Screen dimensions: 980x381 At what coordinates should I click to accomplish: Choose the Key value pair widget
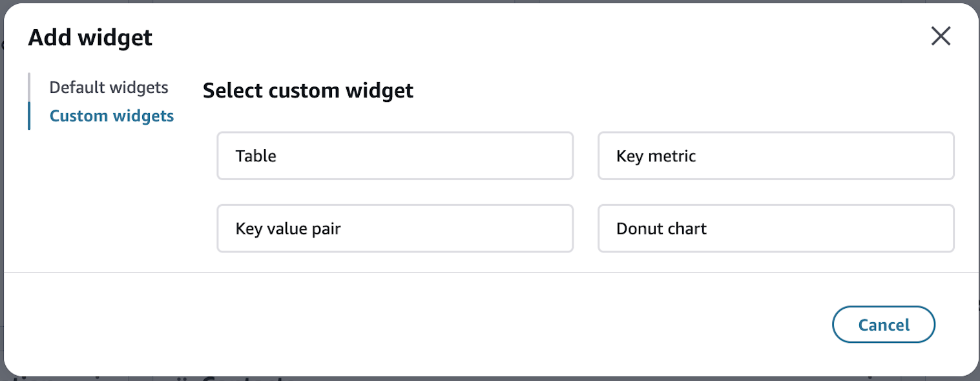coord(395,228)
